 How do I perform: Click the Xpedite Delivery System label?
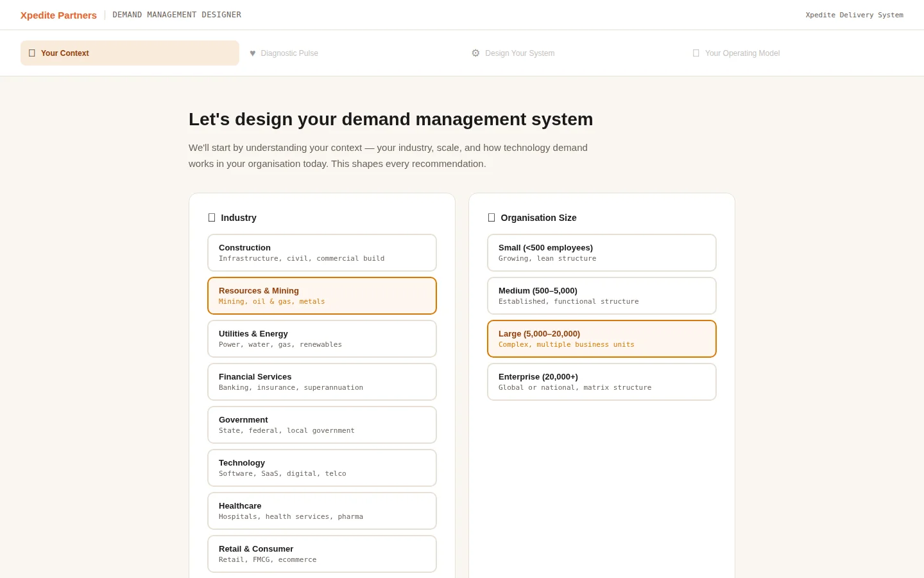854,15
